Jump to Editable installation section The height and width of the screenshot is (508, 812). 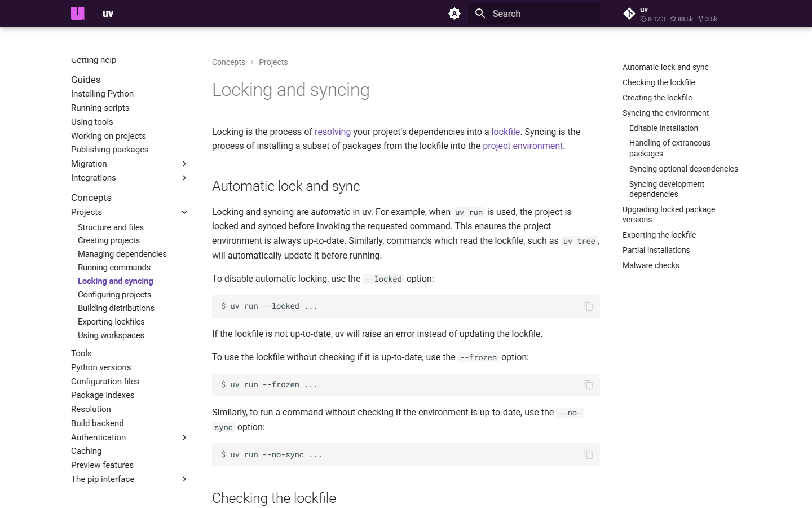[664, 128]
